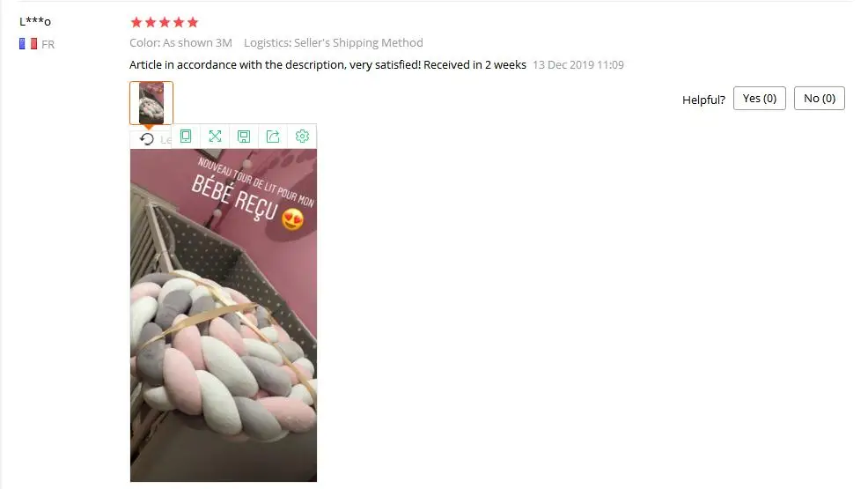The image size is (868, 489).
Task: Save the image using the floppy disk icon
Action: click(244, 137)
